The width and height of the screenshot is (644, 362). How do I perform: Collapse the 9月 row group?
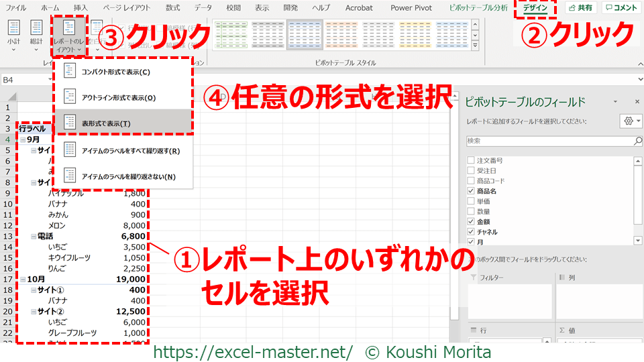(23, 139)
